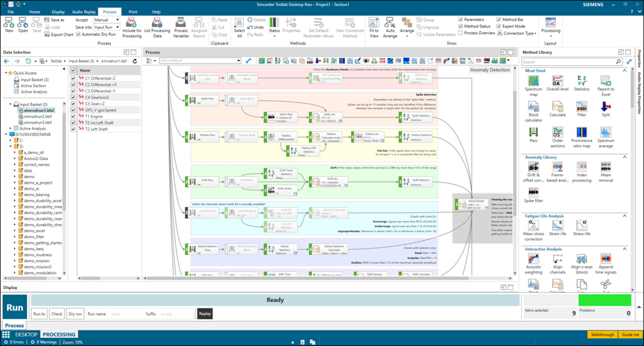
Task: Open the Save into Input Run dropdown
Action: click(117, 27)
